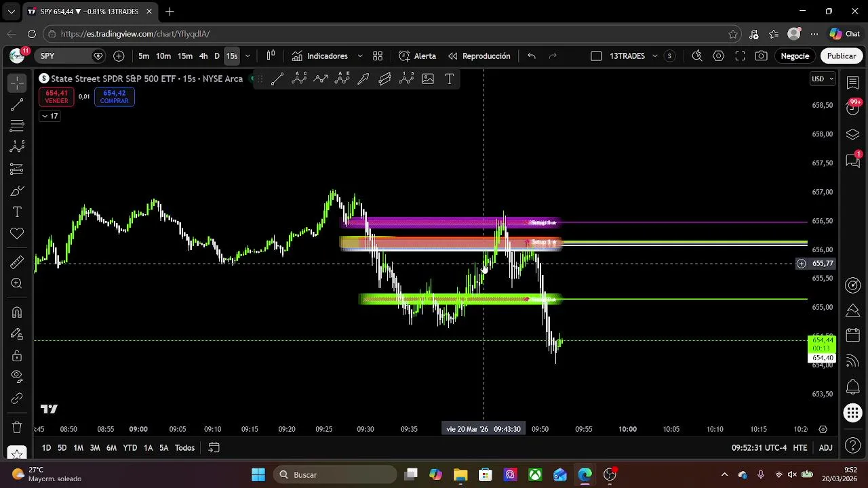Select the 4h timeframe
Screen dimensions: 868x488
point(203,56)
